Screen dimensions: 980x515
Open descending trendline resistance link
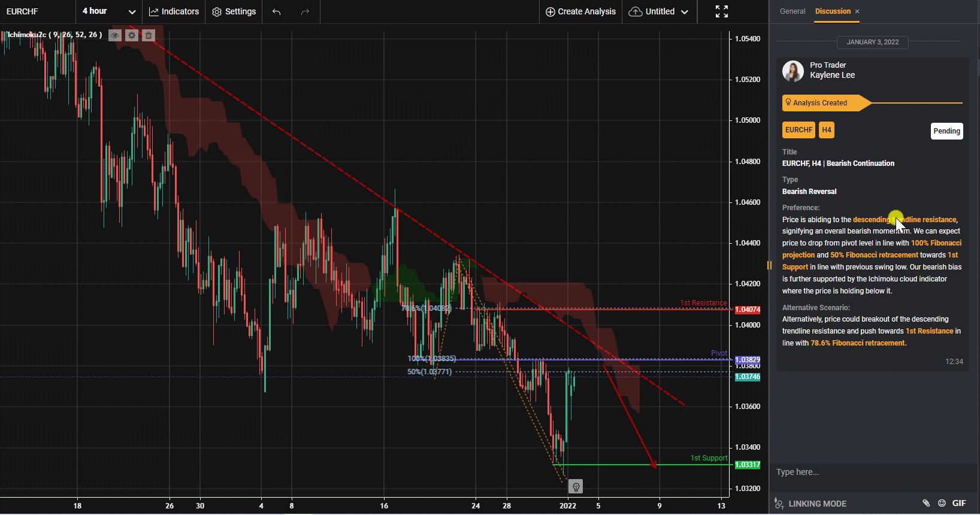[x=905, y=220]
